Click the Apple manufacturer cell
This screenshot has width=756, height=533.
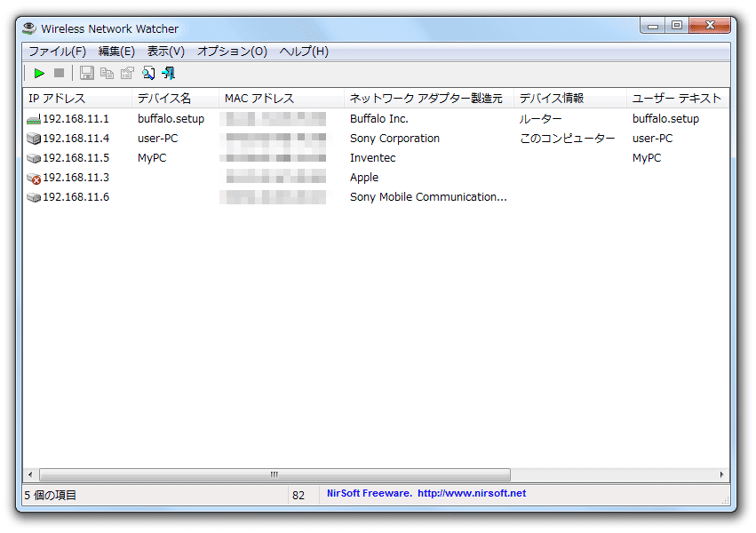point(364,178)
